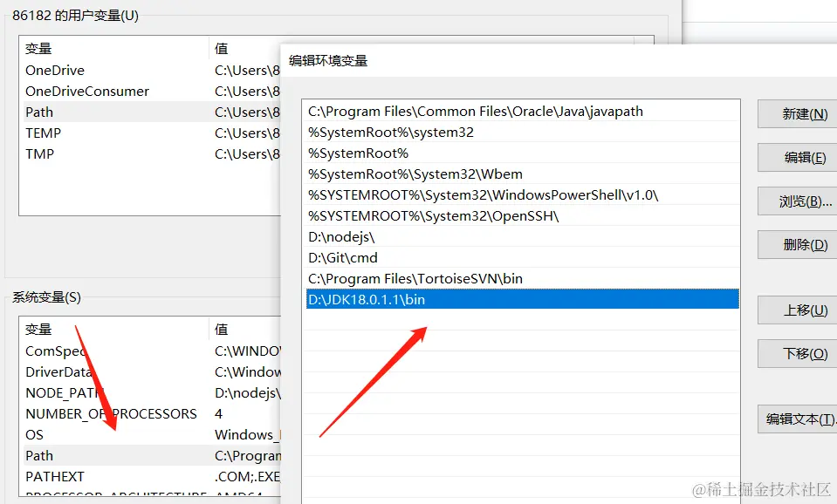Click the value 4 of NUMBER_OF_PROCESSORS
This screenshot has width=837, height=504.
tap(218, 414)
